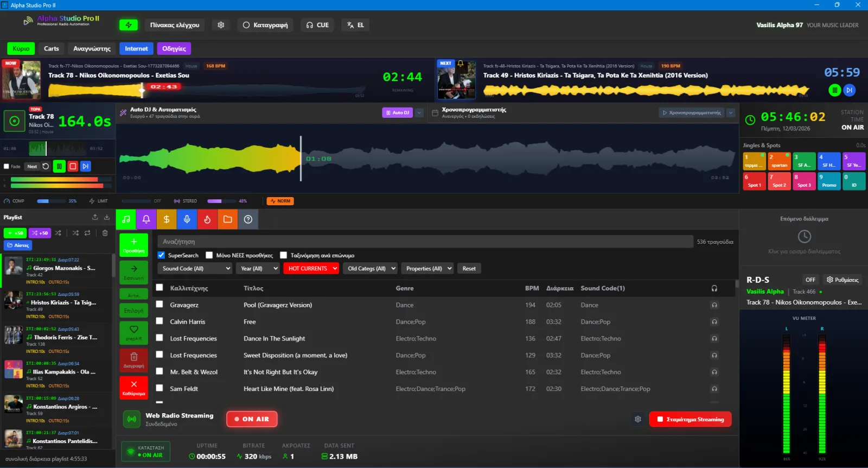Enable Ταξινόμηση ανά επώνυμο checkbox
868x468 pixels.
pos(283,255)
